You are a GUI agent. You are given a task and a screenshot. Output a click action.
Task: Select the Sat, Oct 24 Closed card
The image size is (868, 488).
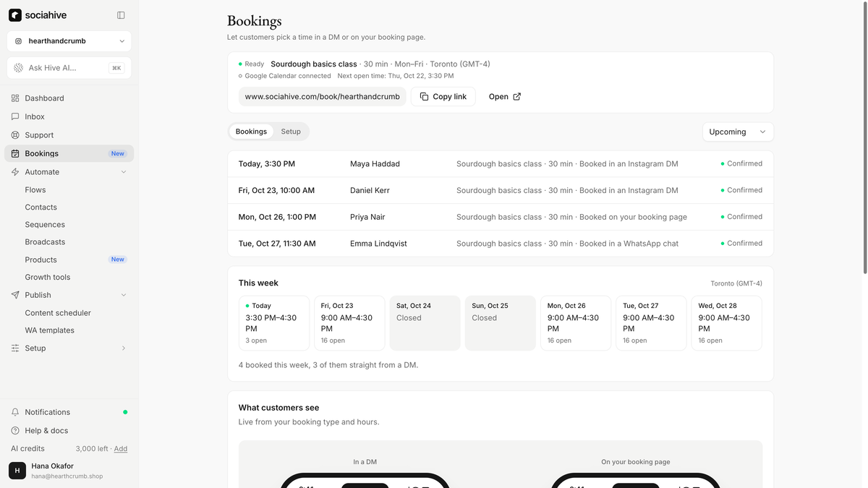tap(425, 323)
